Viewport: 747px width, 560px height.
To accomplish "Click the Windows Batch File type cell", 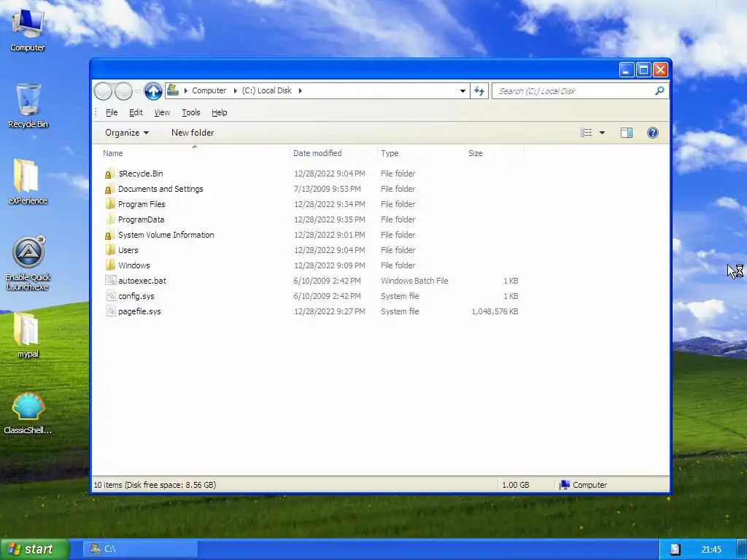I will 414,281.
